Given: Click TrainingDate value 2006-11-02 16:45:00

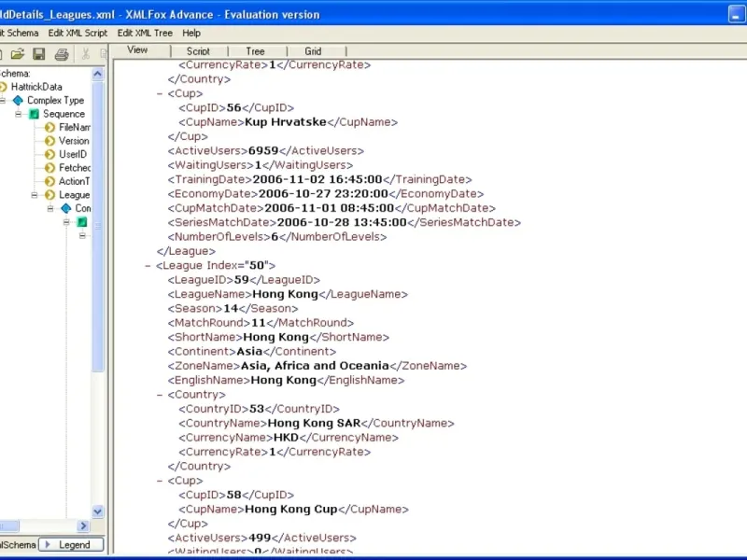Looking at the screenshot, I should point(317,179).
